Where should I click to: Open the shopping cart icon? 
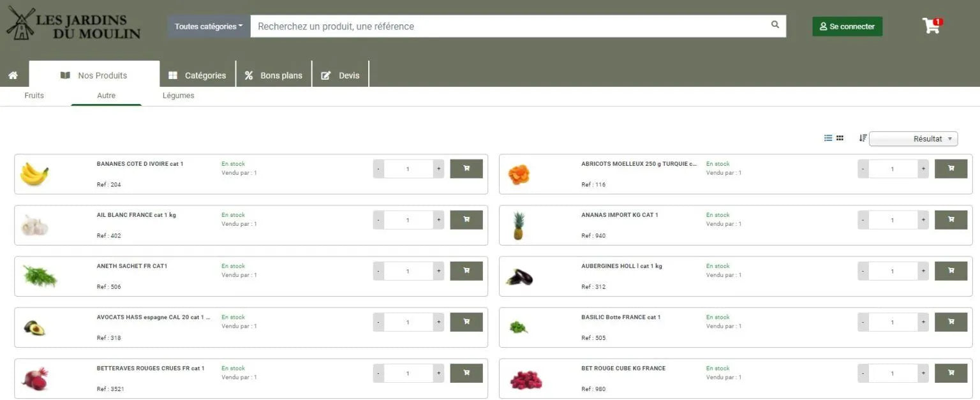931,26
